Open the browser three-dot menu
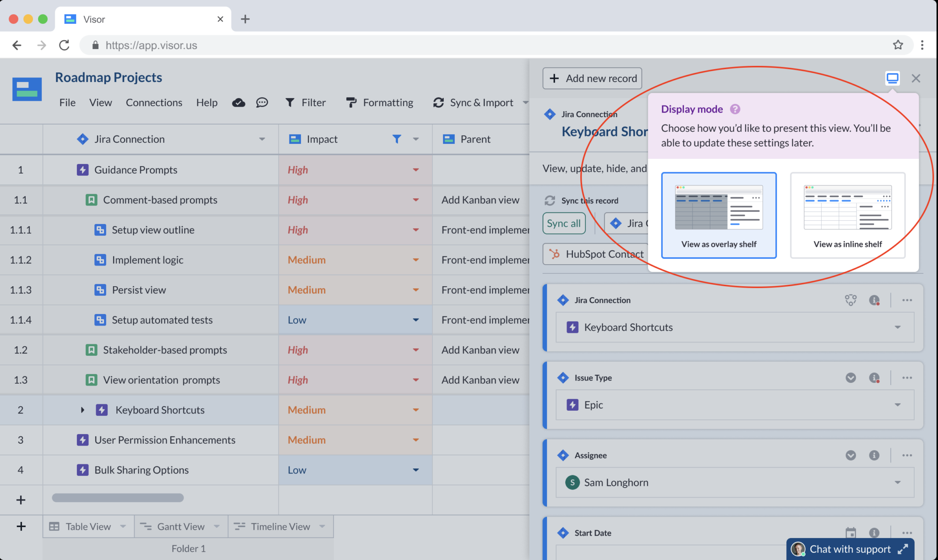This screenshot has height=560, width=938. (x=922, y=45)
